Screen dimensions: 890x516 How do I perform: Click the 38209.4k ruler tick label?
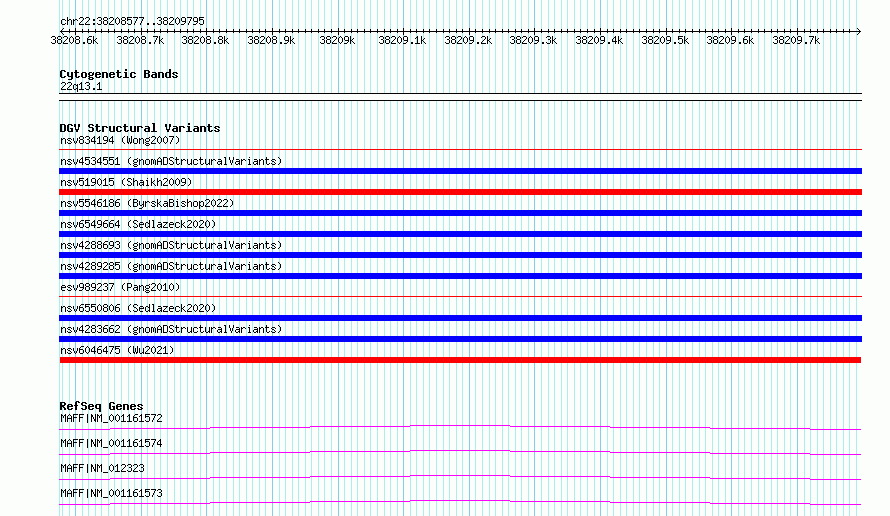click(x=599, y=40)
